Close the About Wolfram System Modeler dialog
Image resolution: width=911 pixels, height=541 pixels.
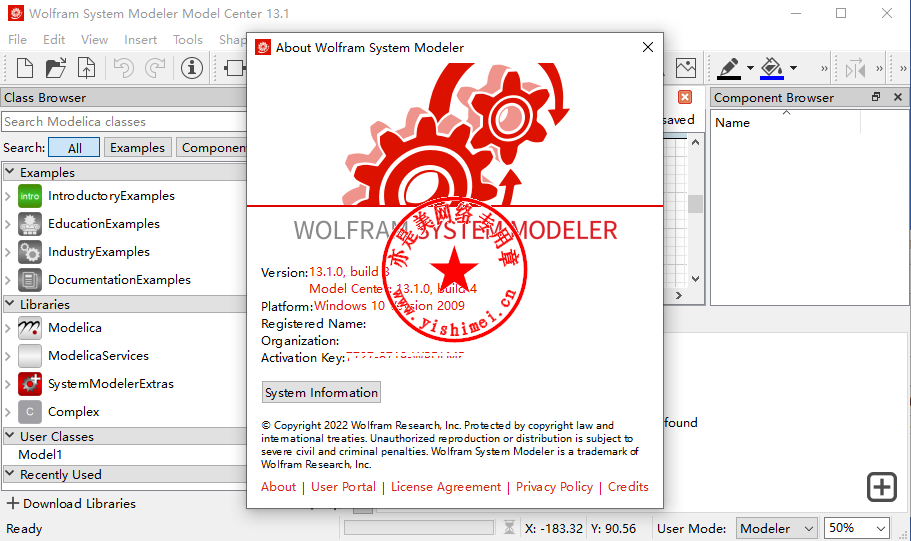point(648,47)
